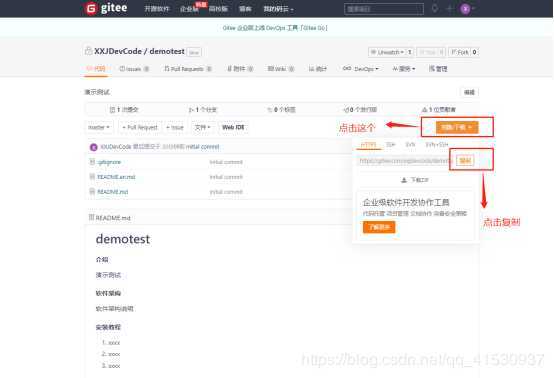The height and width of the screenshot is (378, 554).
Task: Open the user avatar menu in top bar
Action: (x=466, y=9)
